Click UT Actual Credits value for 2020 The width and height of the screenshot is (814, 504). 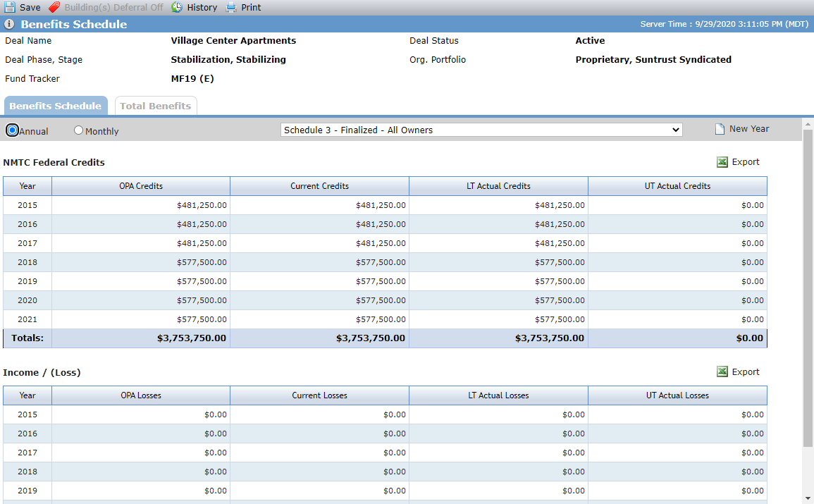click(x=753, y=300)
